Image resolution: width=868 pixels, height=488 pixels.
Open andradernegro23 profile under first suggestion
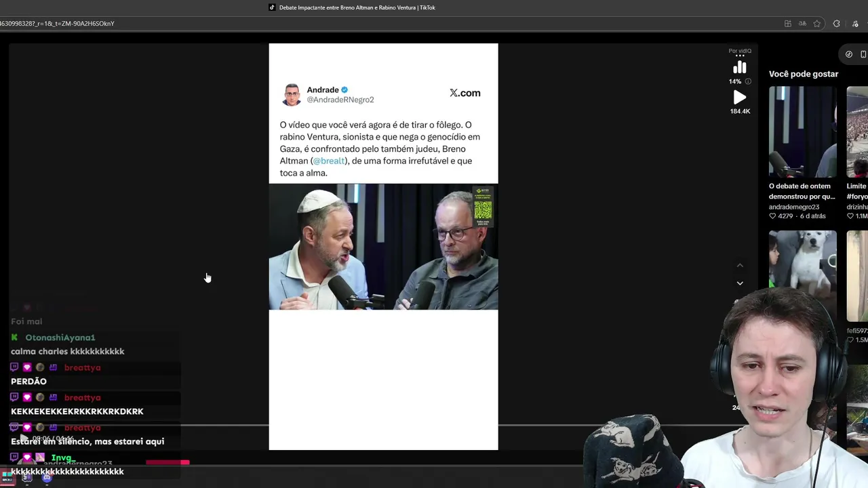794,207
